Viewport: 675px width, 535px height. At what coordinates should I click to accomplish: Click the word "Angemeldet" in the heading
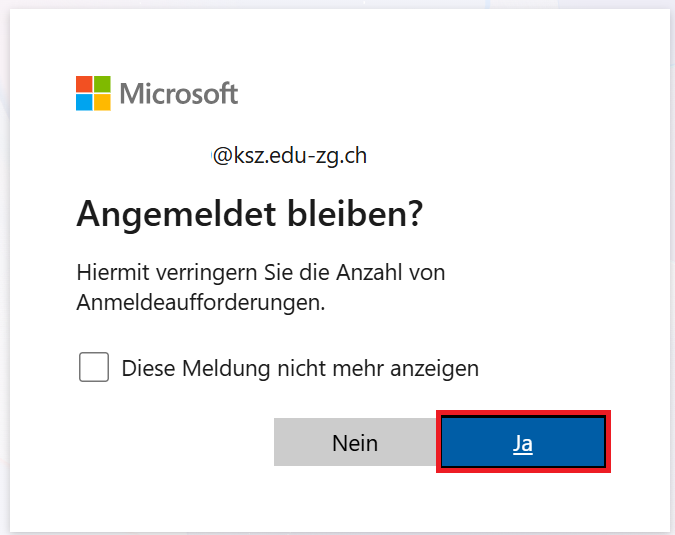click(x=174, y=214)
